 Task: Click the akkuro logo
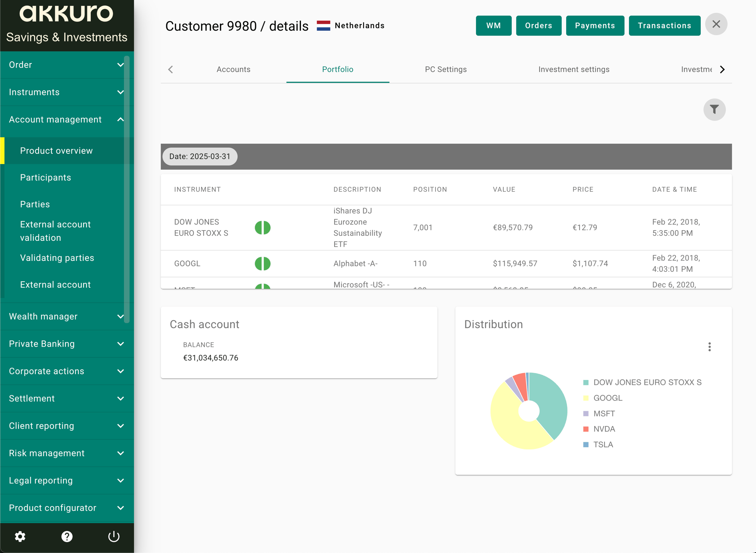[x=67, y=13]
